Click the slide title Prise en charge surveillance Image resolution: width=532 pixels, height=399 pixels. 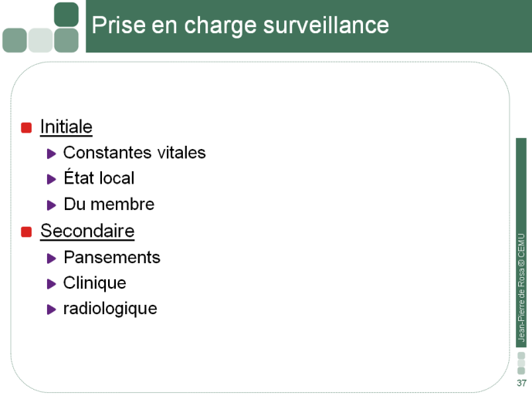240,25
